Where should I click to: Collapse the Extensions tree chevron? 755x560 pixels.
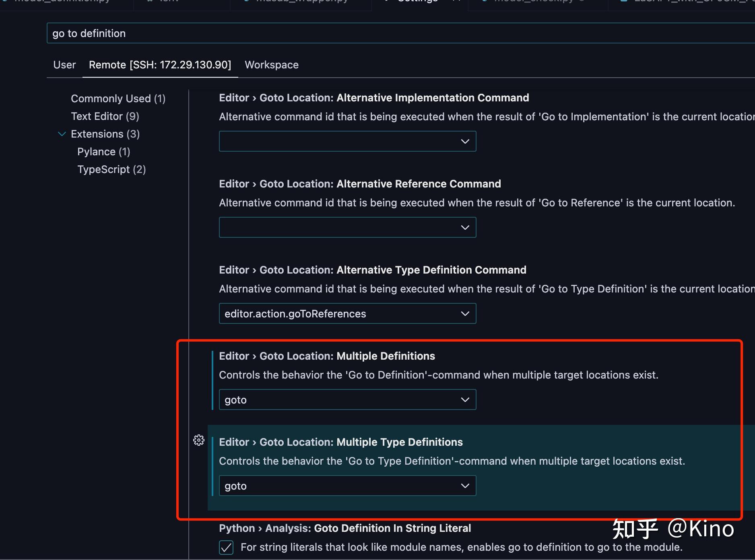coord(62,134)
